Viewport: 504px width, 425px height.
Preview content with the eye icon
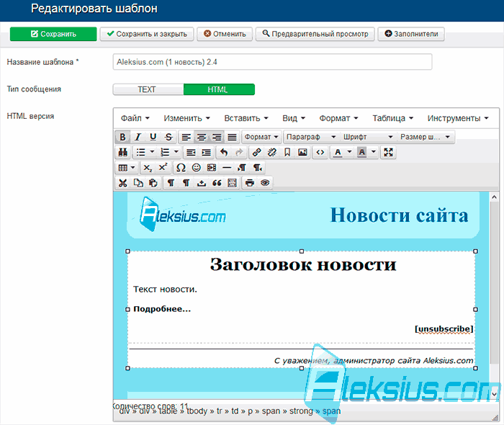point(265,183)
